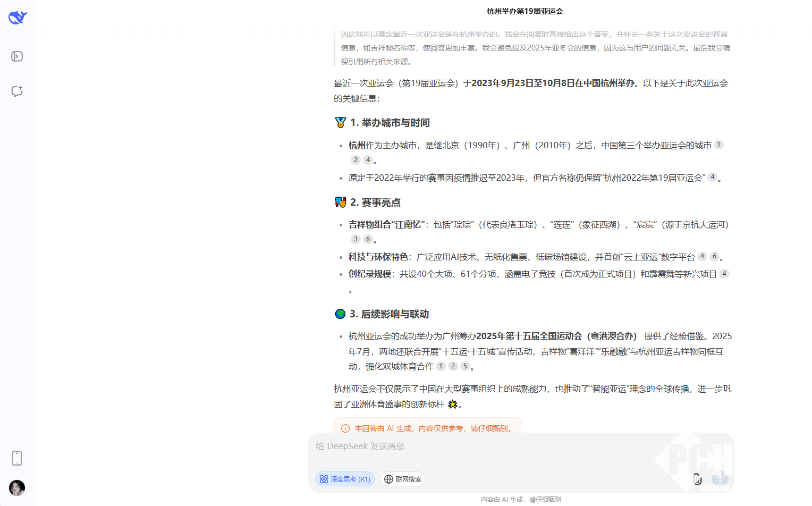The width and height of the screenshot is (812, 506).
Task: Click the DeepSeek whale logo
Action: pos(18,18)
